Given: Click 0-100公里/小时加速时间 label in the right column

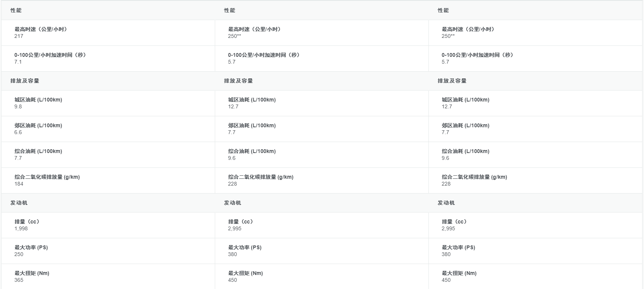Looking at the screenshot, I should [478, 55].
